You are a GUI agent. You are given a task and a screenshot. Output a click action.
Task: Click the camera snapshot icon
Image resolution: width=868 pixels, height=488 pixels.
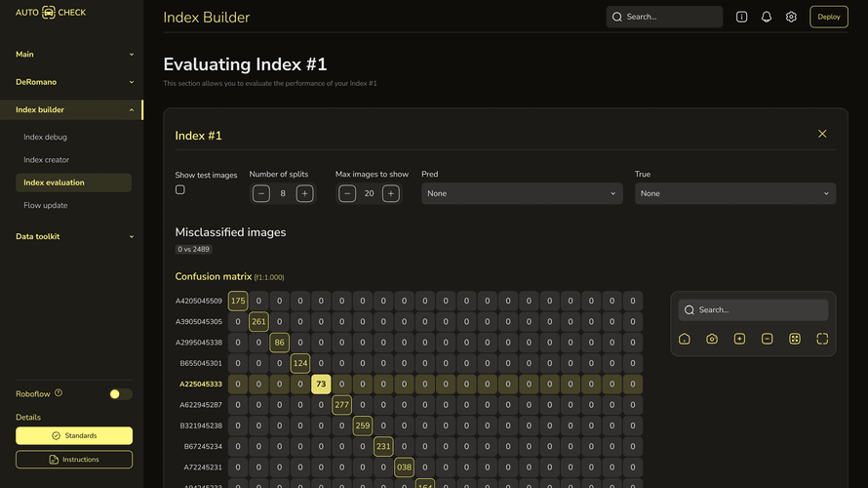pyautogui.click(x=712, y=339)
